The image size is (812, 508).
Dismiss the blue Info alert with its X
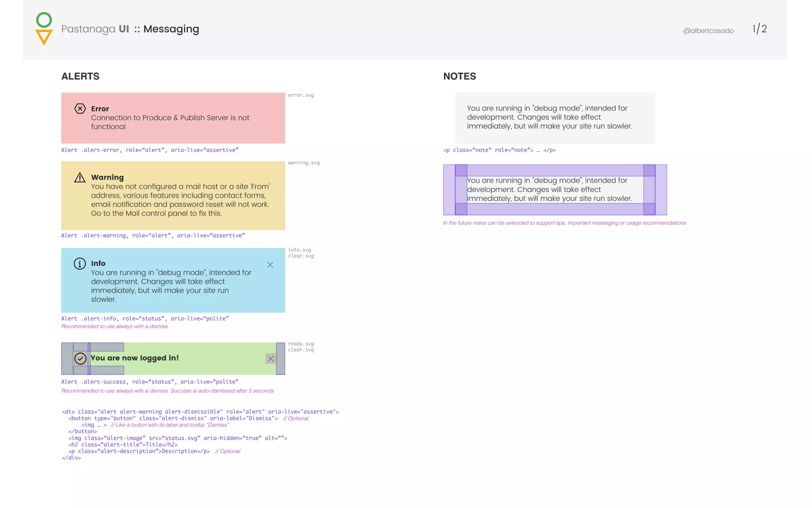coord(270,265)
